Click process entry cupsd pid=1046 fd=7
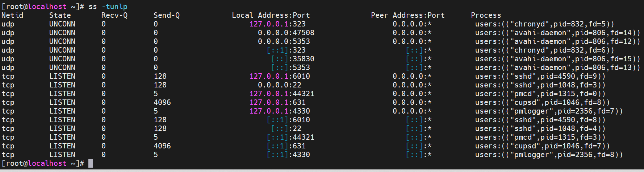The image size is (644, 172). pyautogui.click(x=543, y=146)
